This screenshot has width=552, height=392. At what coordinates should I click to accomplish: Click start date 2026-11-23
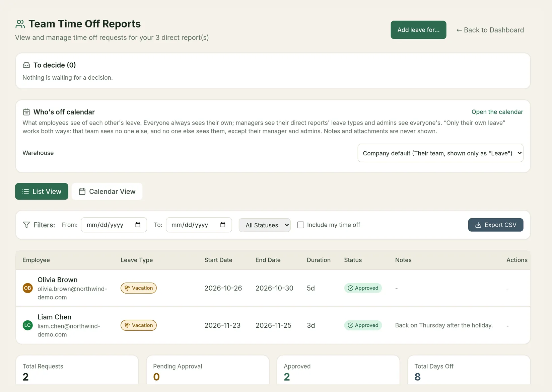point(222,325)
